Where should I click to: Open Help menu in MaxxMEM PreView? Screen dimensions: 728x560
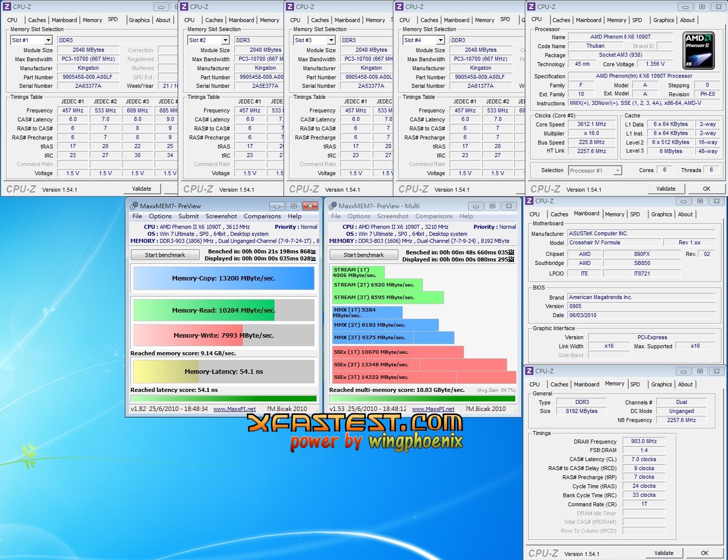pos(295,216)
